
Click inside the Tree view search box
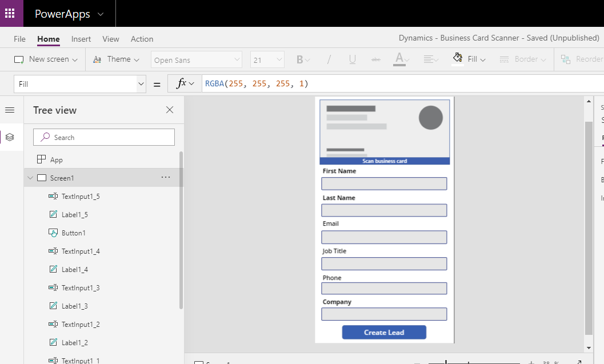[103, 137]
